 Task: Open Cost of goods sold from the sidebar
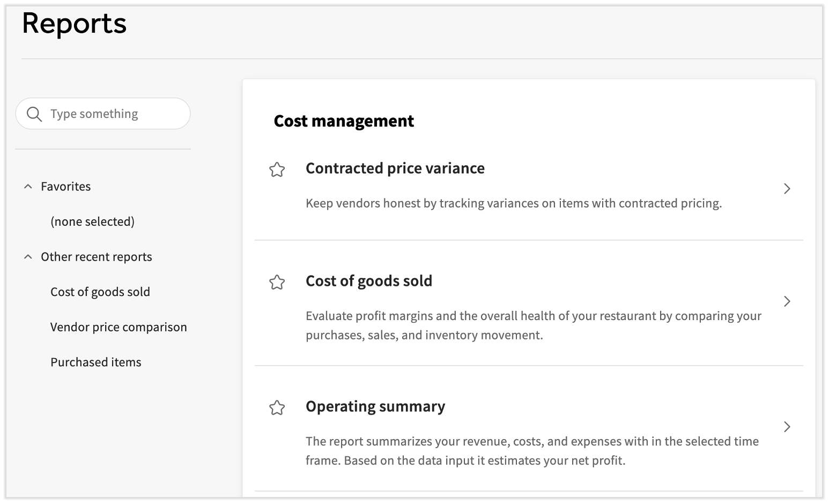(100, 292)
